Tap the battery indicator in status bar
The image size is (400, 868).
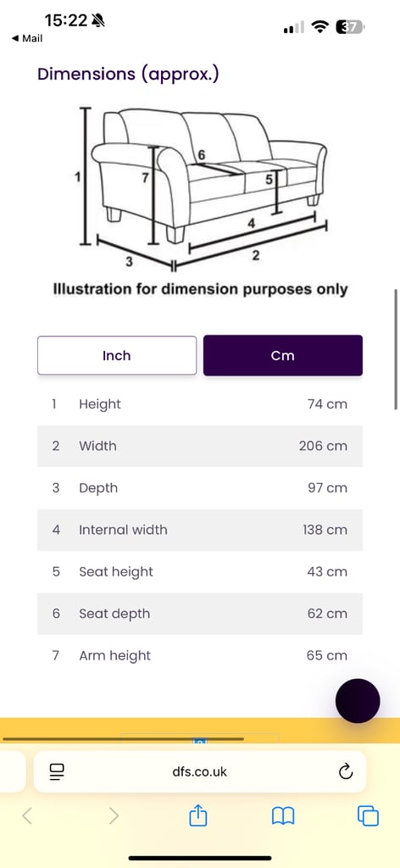tap(350, 26)
